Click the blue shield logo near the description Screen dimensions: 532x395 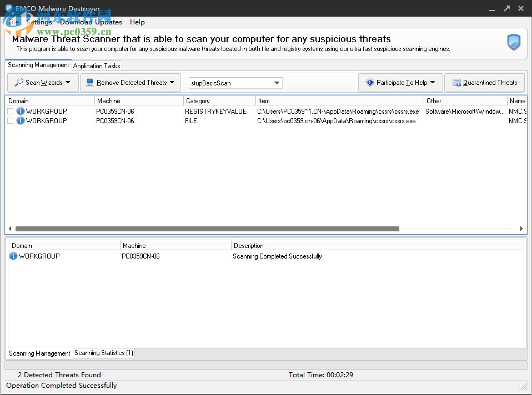[513, 42]
